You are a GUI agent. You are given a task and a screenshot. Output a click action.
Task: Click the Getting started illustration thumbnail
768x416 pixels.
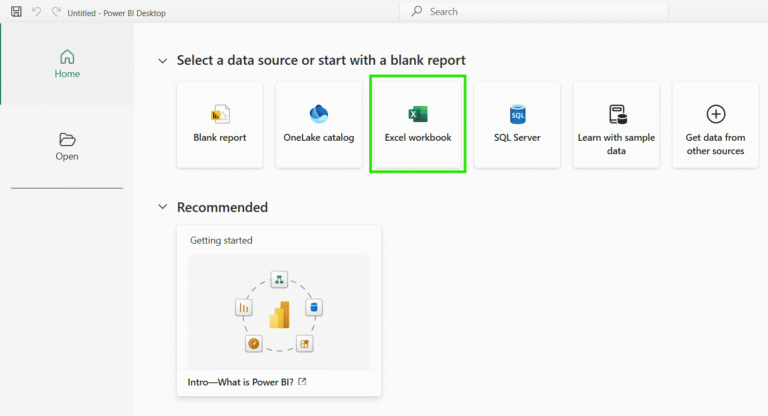point(278,311)
